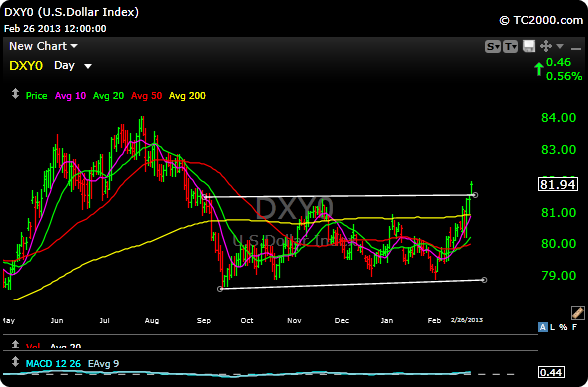Click the four-arrow move chart icon

(546, 46)
